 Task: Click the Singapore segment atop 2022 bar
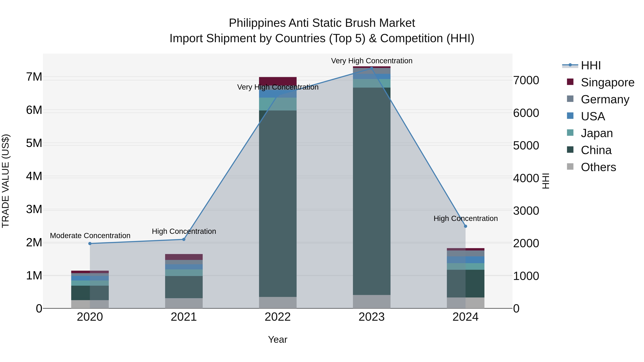(278, 81)
